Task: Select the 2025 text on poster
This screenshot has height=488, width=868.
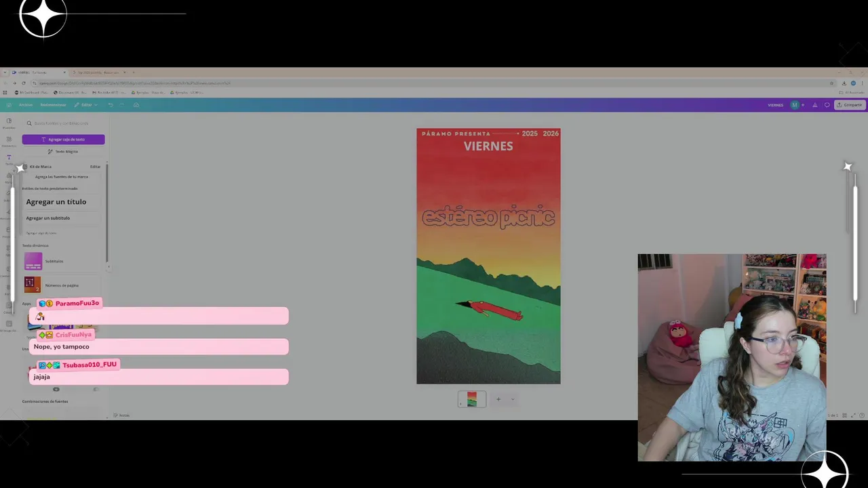Action: [x=530, y=134]
